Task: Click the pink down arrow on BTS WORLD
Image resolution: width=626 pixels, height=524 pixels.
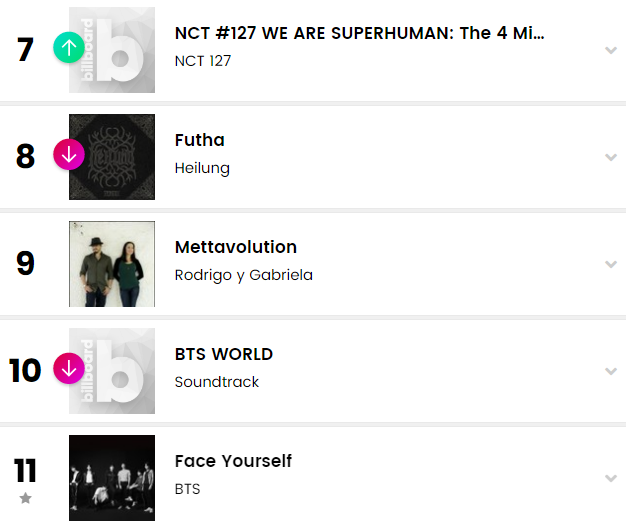Action: (x=69, y=368)
